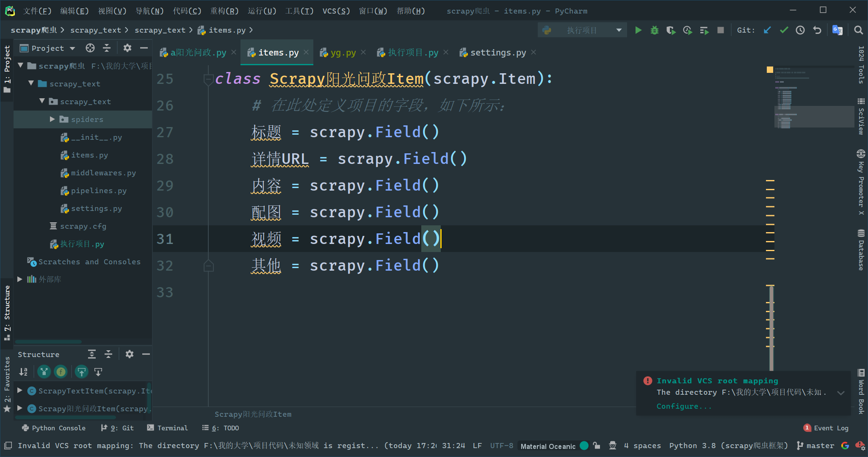This screenshot has width=868, height=457.
Task: Expand the spiders folder
Action: (52, 119)
